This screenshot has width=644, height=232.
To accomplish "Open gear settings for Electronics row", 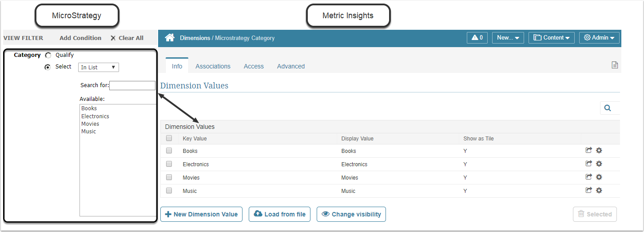I will pos(599,164).
